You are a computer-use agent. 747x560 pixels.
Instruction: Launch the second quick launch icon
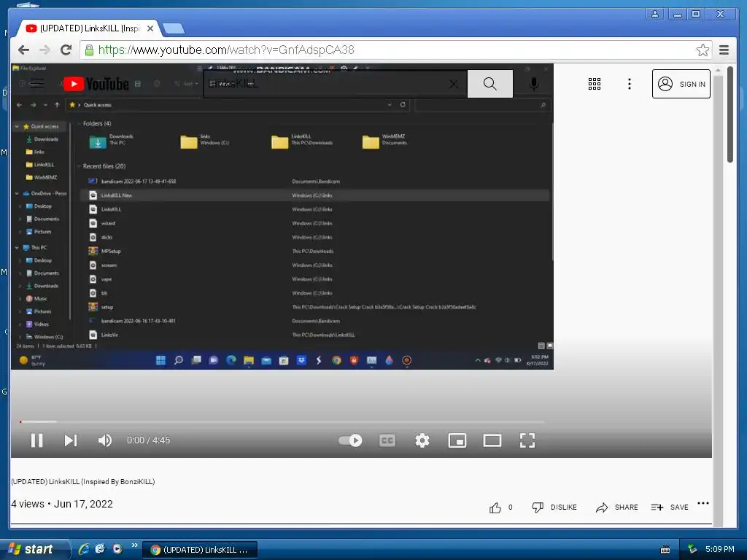point(100,549)
